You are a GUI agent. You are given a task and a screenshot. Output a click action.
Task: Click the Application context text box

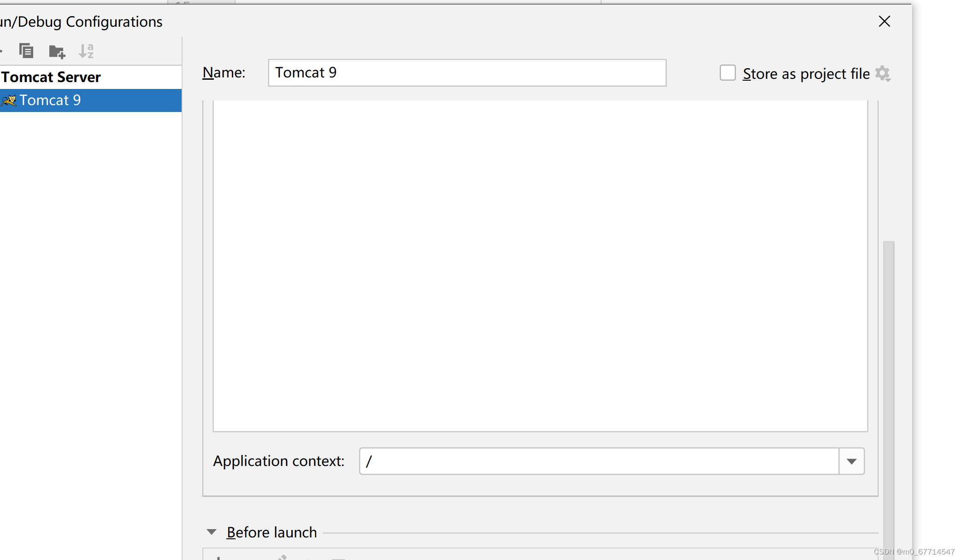coord(598,461)
